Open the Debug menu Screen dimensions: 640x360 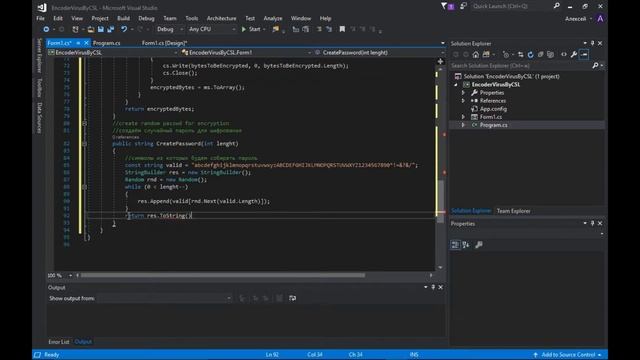point(146,18)
